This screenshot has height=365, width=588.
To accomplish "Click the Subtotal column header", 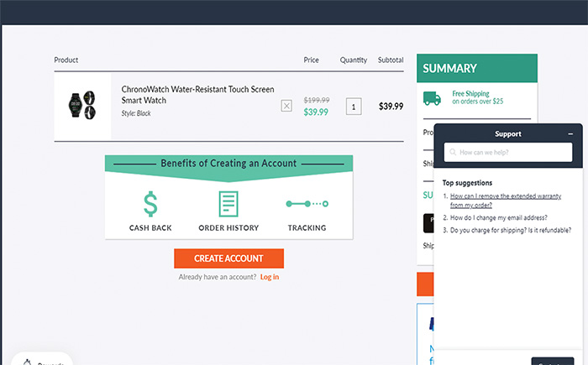I will [x=391, y=60].
